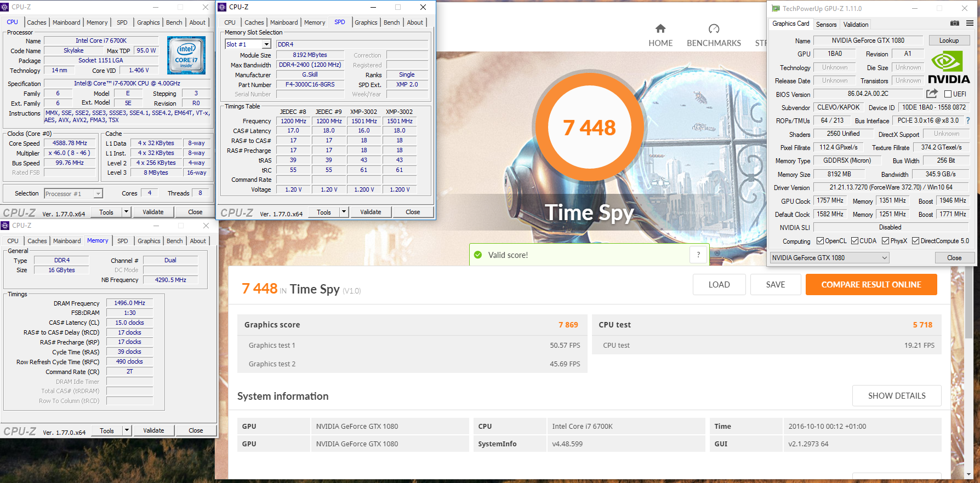Image resolution: width=980 pixels, height=483 pixels.
Task: Toggle the OpenCL checkbox
Action: coord(820,241)
